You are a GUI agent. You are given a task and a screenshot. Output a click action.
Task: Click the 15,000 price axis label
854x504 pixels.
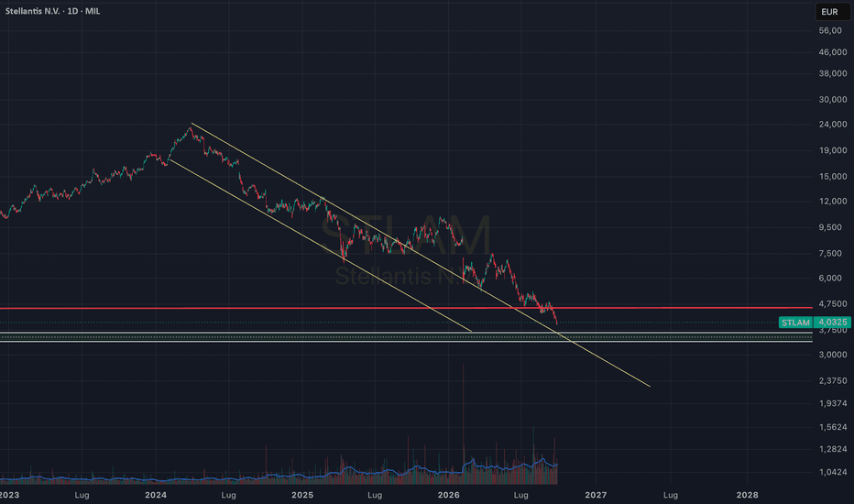[x=833, y=176]
